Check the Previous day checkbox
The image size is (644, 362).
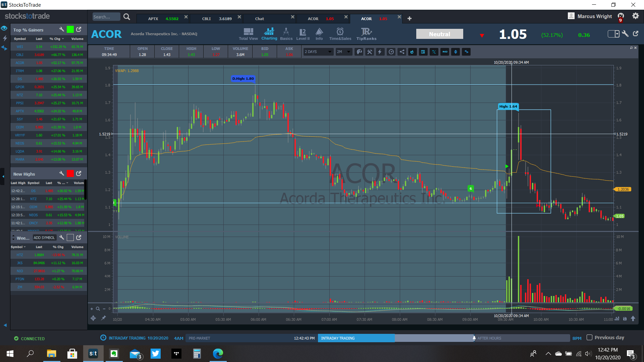pos(589,338)
